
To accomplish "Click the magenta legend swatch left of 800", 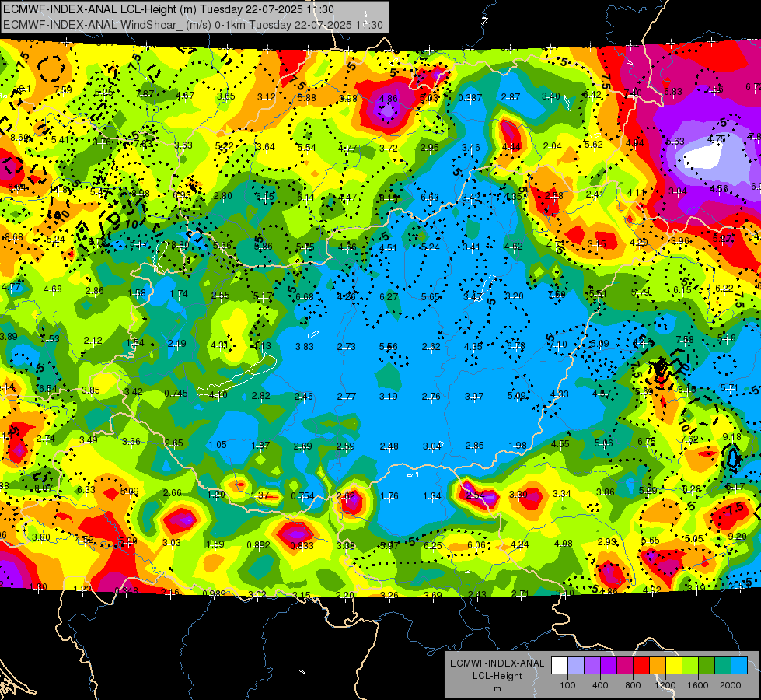I will [x=625, y=666].
